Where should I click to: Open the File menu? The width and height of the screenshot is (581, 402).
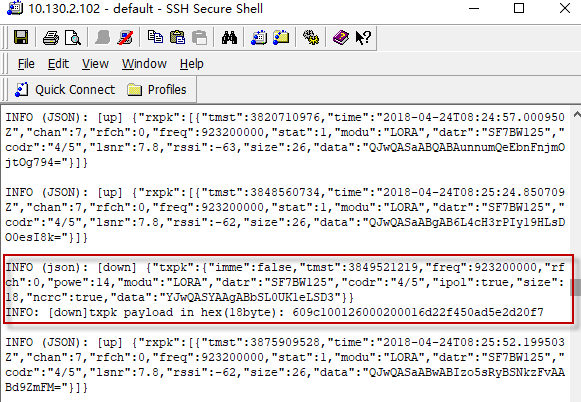pos(26,64)
